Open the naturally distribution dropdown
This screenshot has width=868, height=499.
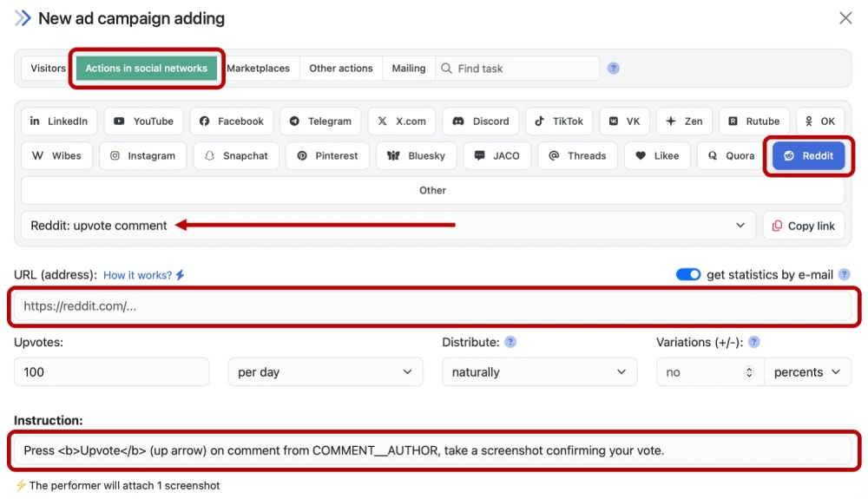[540, 371]
